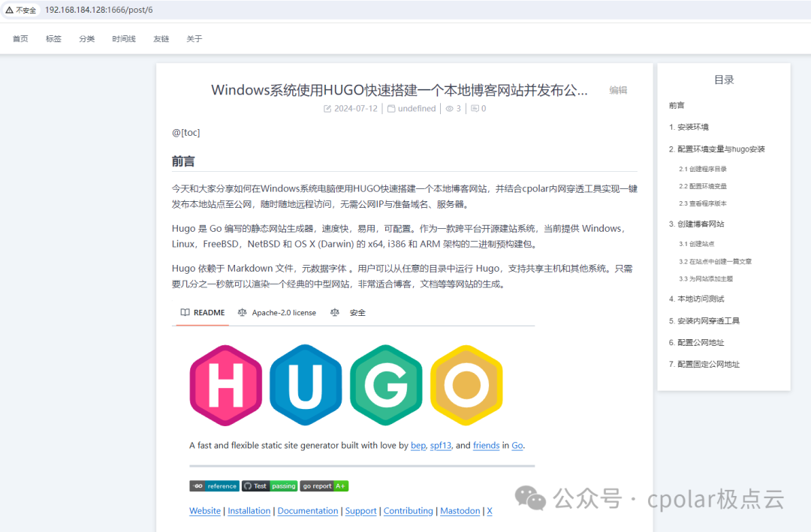Screen dimensions: 811x532
Task: Click the category folder icon
Action: pyautogui.click(x=391, y=109)
